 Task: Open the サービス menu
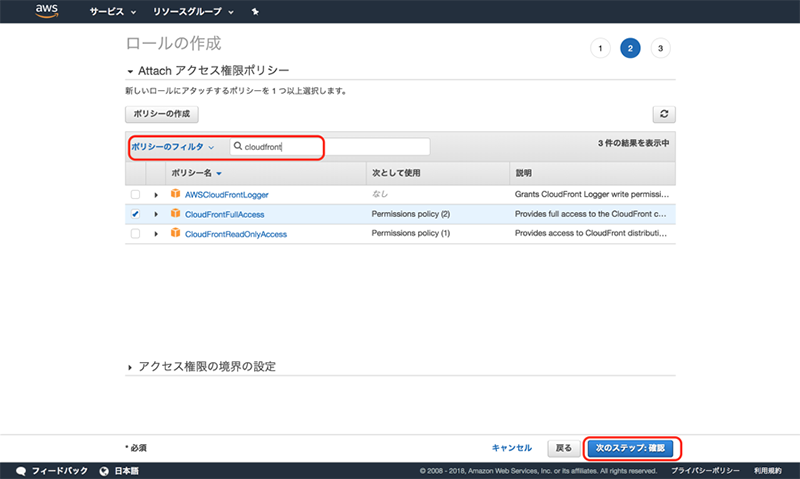(x=113, y=12)
